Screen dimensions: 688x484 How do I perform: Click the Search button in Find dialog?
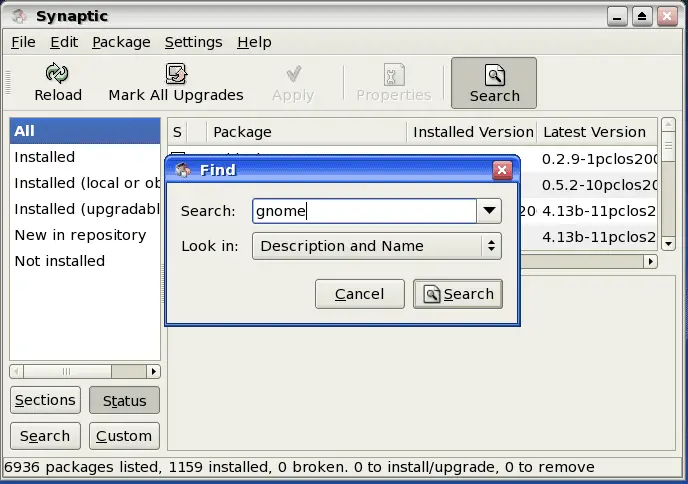458,294
